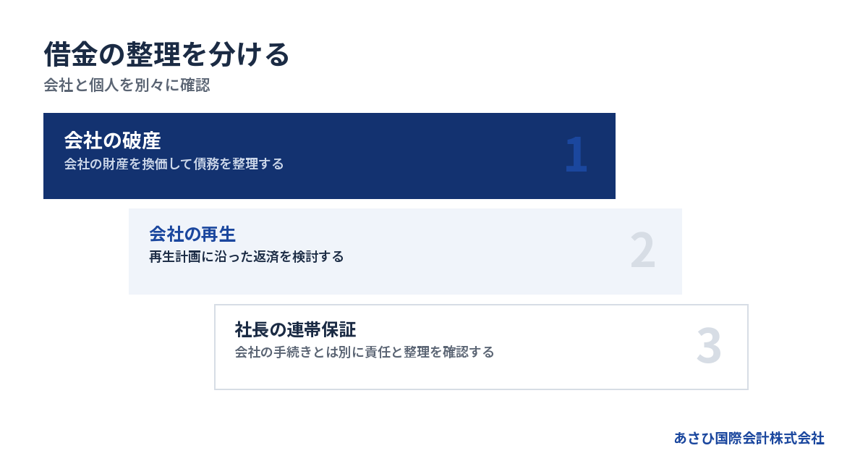Select text 会社の財産を換価して債務を整理する
The image size is (868, 456).
tap(174, 164)
